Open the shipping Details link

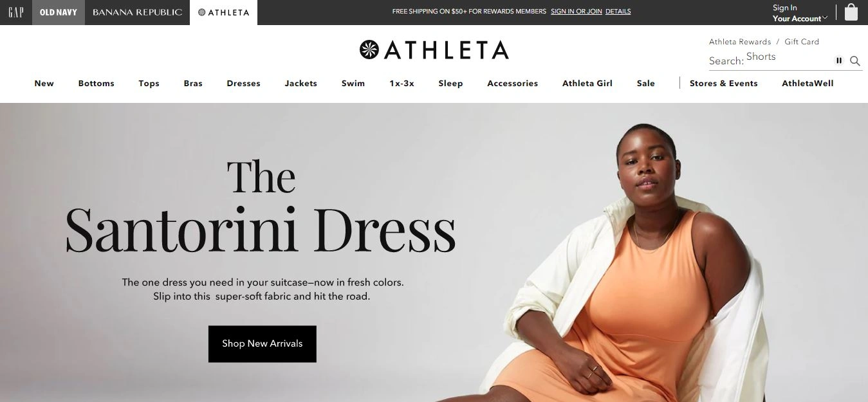pos(618,12)
